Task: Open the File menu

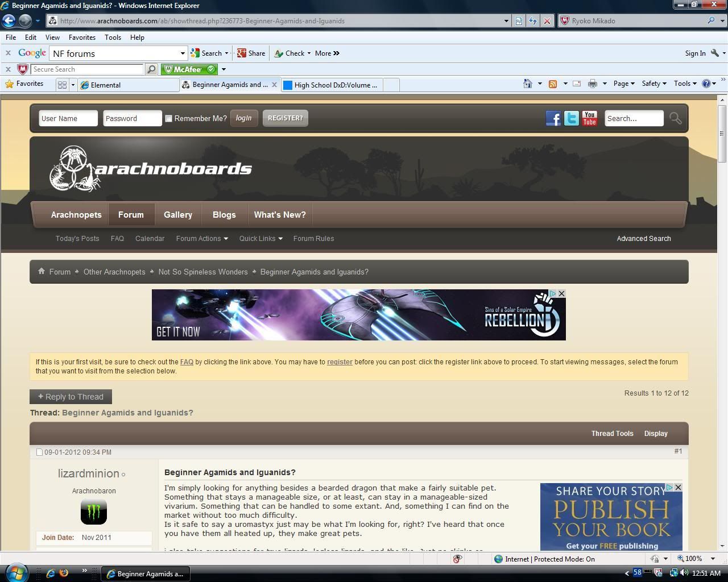Action: 11,38
